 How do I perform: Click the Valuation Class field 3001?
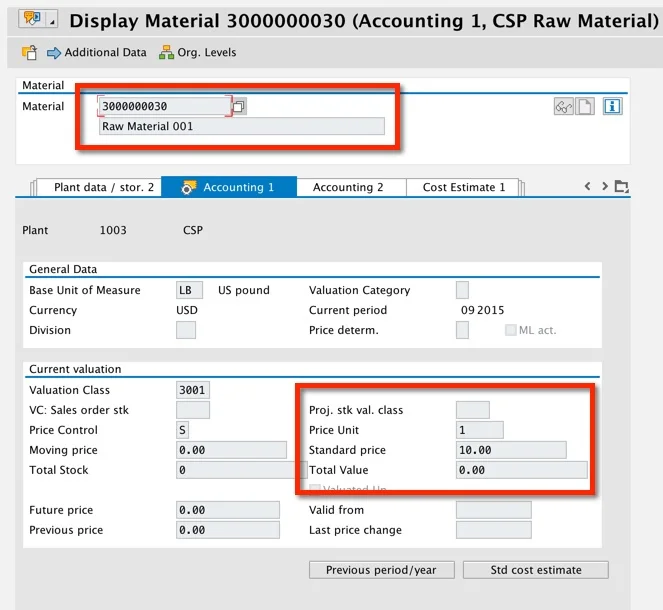coord(193,390)
